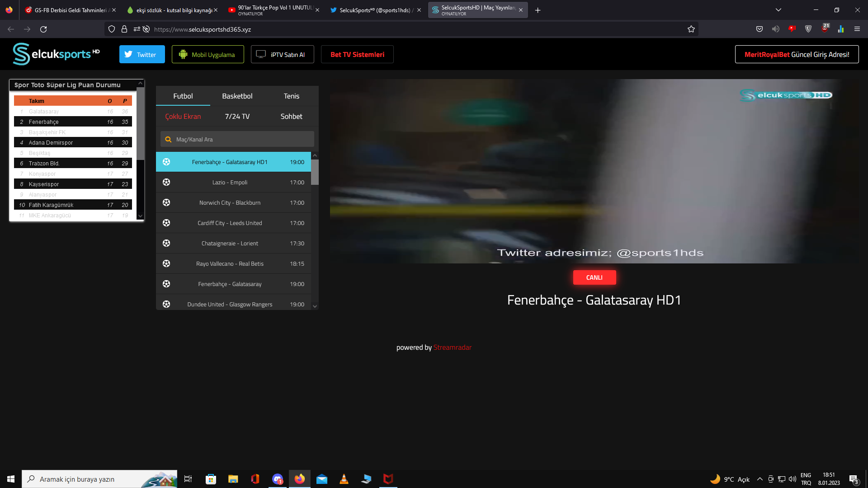Screen dimensions: 868x488
Task: Show hidden system tray icons arrow
Action: click(x=759, y=479)
